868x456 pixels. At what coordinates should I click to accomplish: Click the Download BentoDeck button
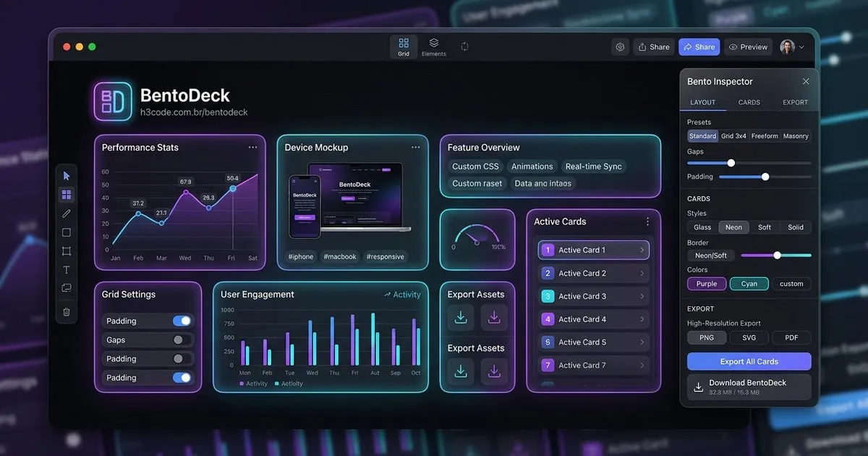pyautogui.click(x=749, y=387)
